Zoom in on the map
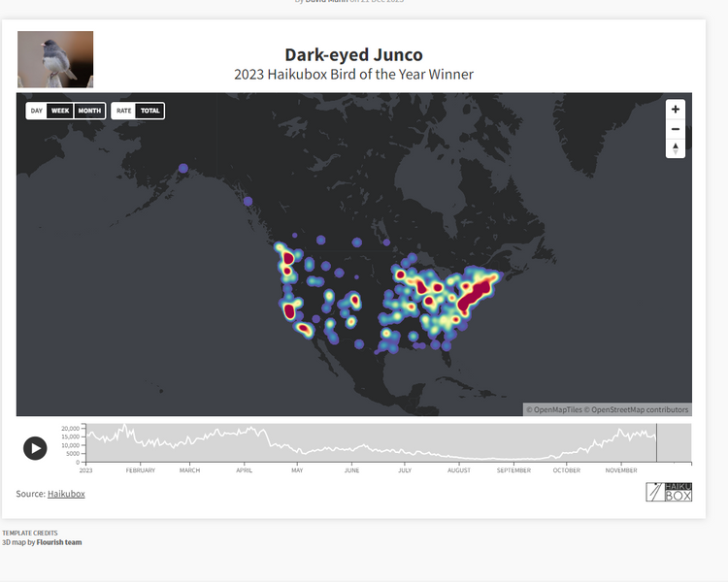The height and width of the screenshot is (582, 728). tap(676, 110)
